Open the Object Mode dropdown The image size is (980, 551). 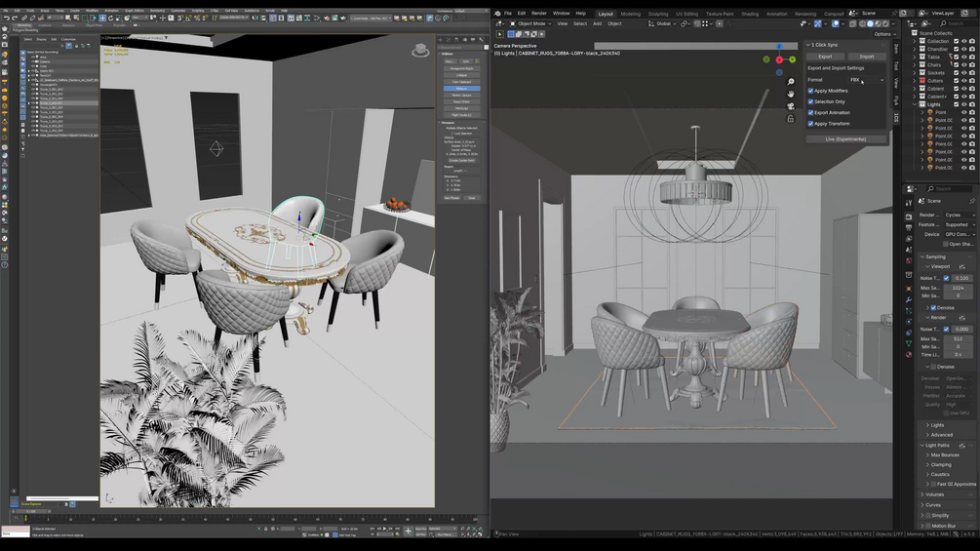[x=531, y=23]
